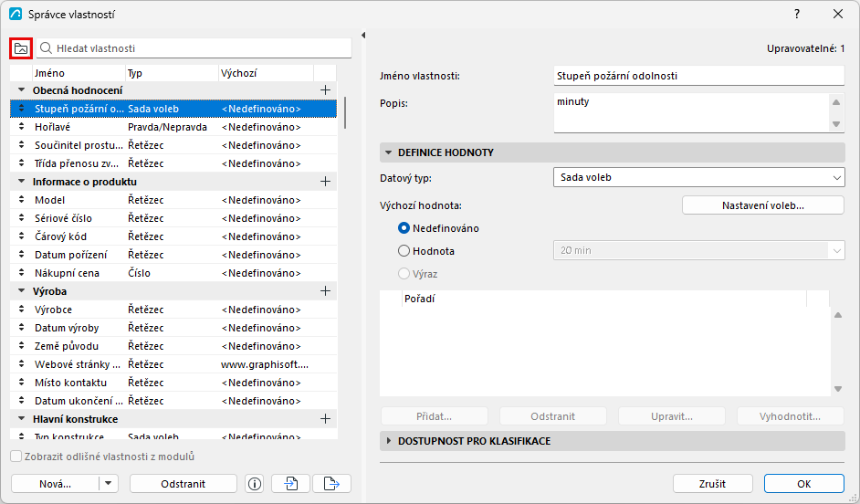
Task: Click the reorder handle of Datum výroby row
Action: tap(21, 328)
